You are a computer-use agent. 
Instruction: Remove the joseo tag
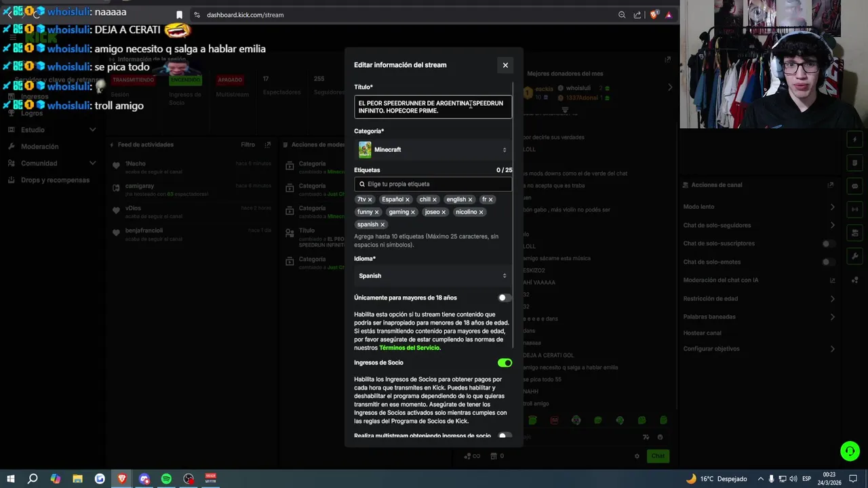point(443,212)
